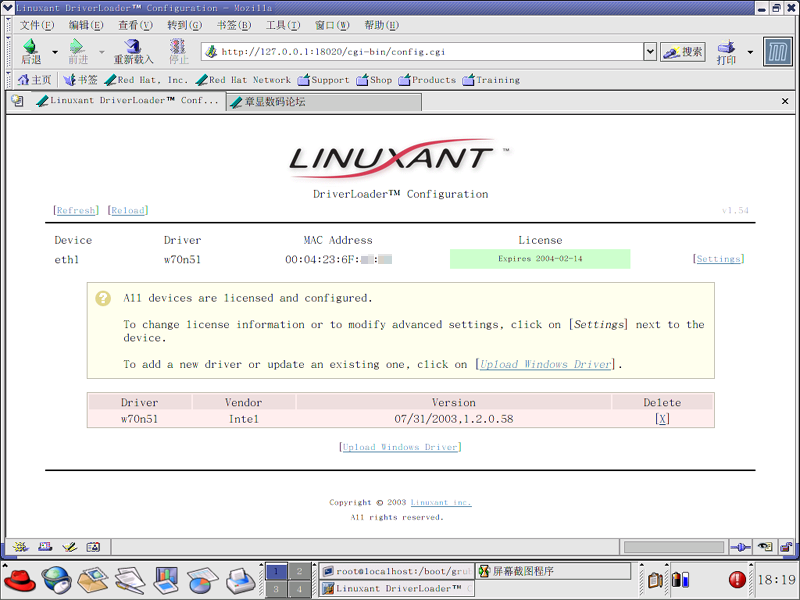Open the Training bookmark
Screen dimensions: 800x600
pyautogui.click(x=491, y=80)
